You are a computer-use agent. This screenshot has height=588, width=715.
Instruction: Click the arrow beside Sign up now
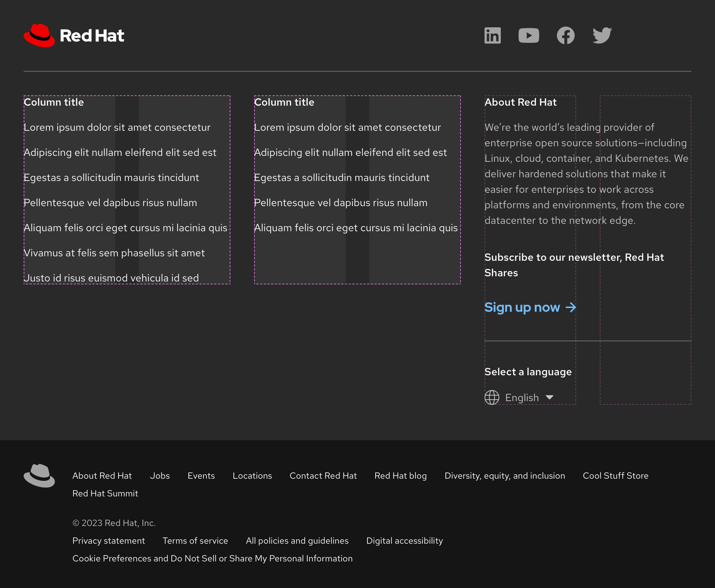571,307
